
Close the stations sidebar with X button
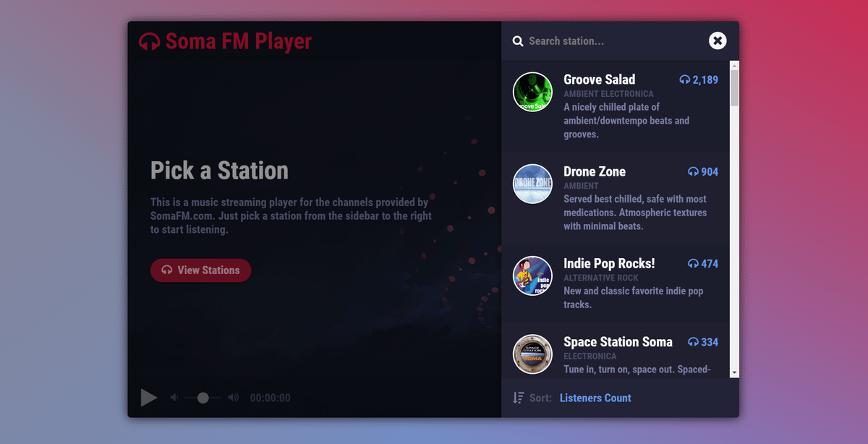(x=718, y=40)
